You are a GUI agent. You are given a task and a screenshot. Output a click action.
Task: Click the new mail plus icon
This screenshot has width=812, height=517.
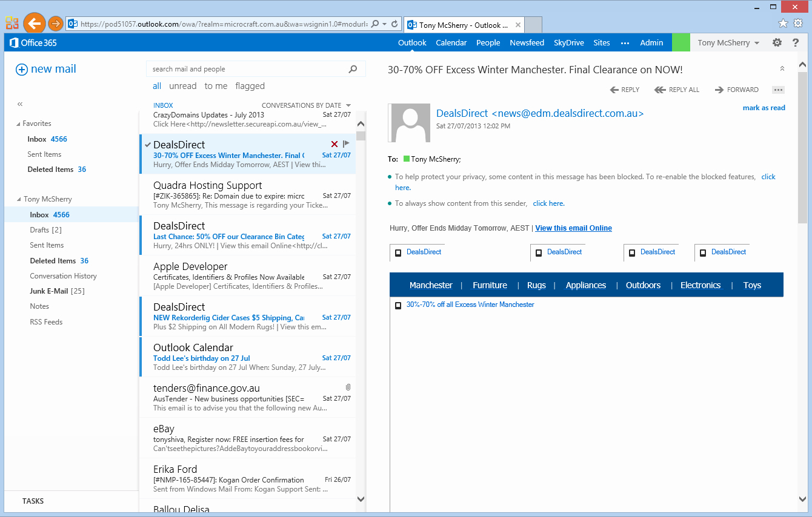[x=21, y=70]
